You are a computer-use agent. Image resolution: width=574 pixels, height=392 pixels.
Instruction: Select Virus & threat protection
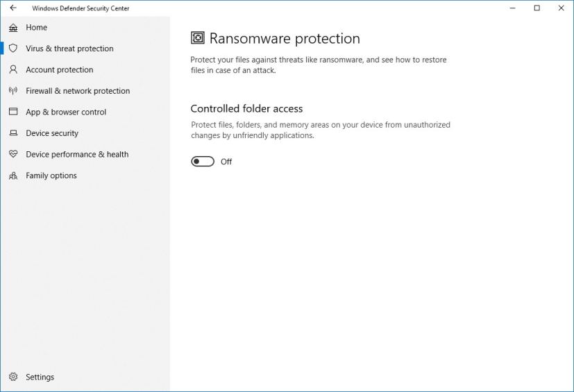pyautogui.click(x=85, y=49)
